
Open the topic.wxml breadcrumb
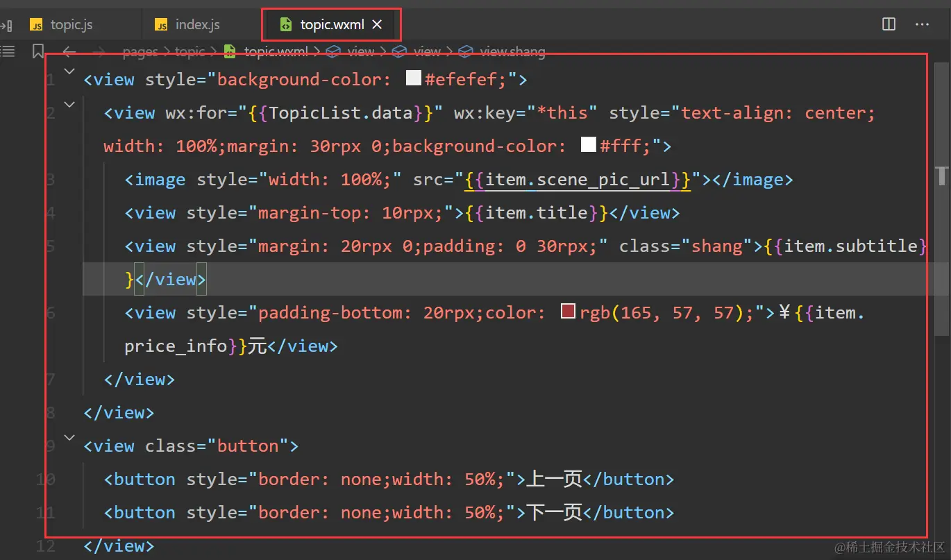276,51
